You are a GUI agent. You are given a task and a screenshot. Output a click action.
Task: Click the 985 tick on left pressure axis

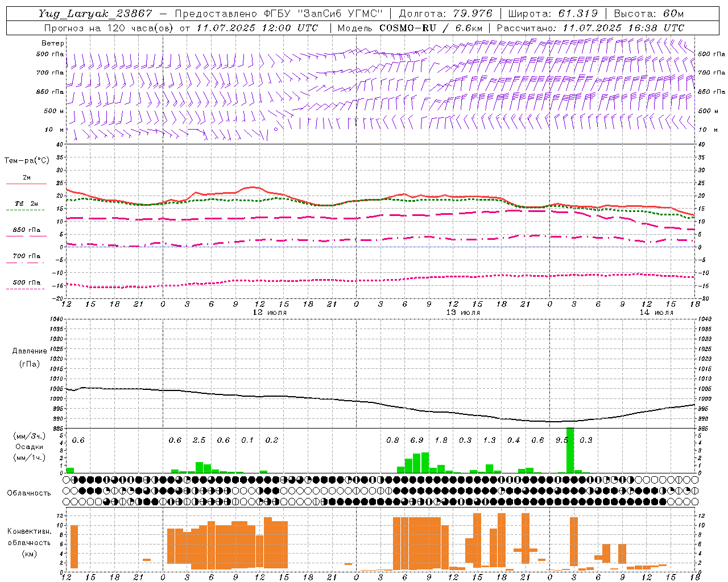coord(59,429)
